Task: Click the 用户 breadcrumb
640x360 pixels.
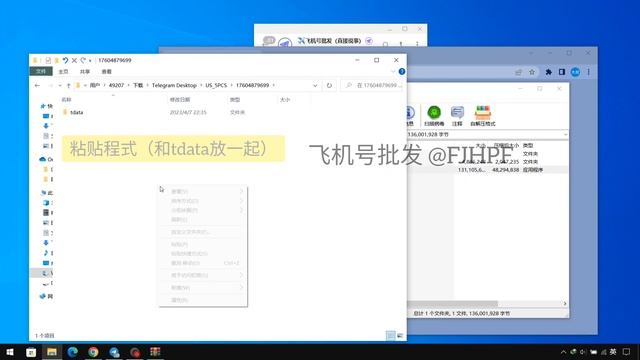Action: 95,85
